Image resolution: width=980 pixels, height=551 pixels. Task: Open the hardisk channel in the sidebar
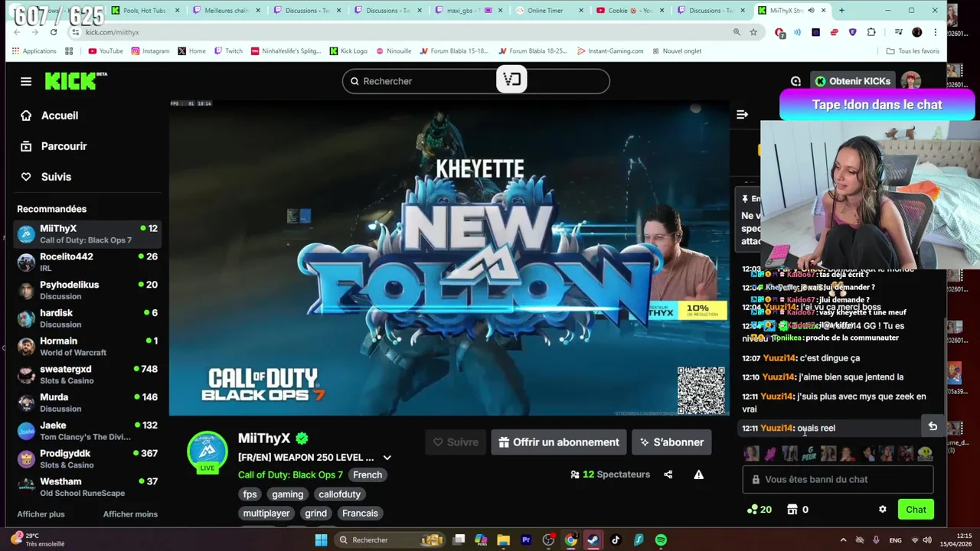pos(87,318)
